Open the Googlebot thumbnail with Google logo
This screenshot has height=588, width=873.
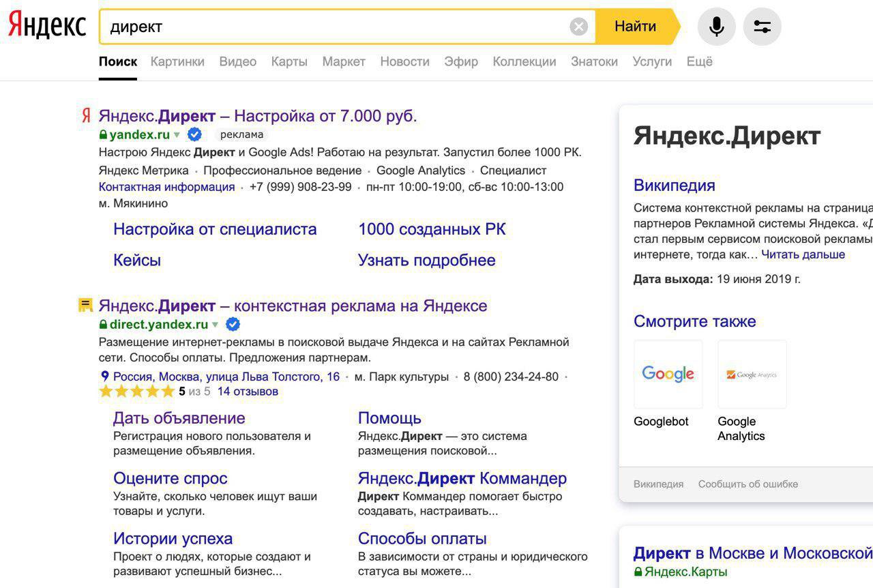pos(668,374)
